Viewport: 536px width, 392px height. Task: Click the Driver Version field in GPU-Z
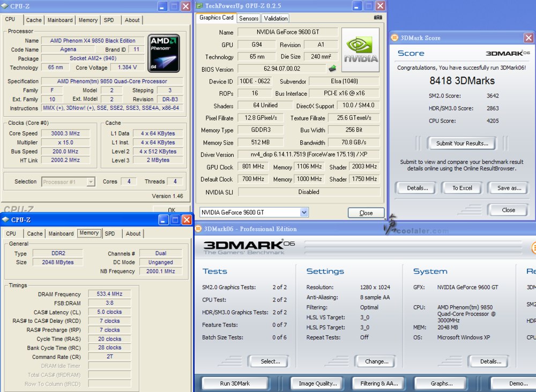point(309,154)
